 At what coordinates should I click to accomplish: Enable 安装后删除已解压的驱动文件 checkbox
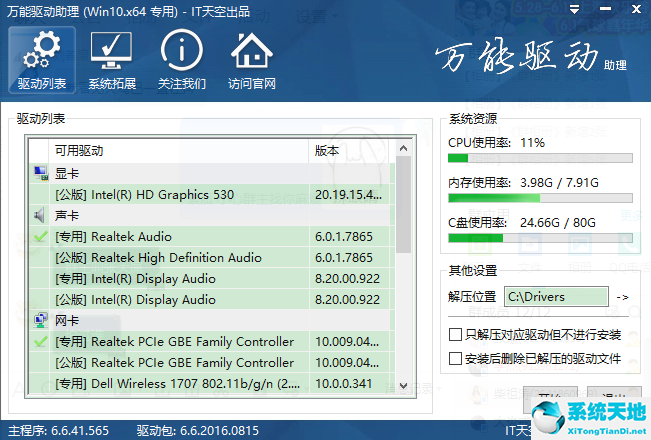(455, 358)
